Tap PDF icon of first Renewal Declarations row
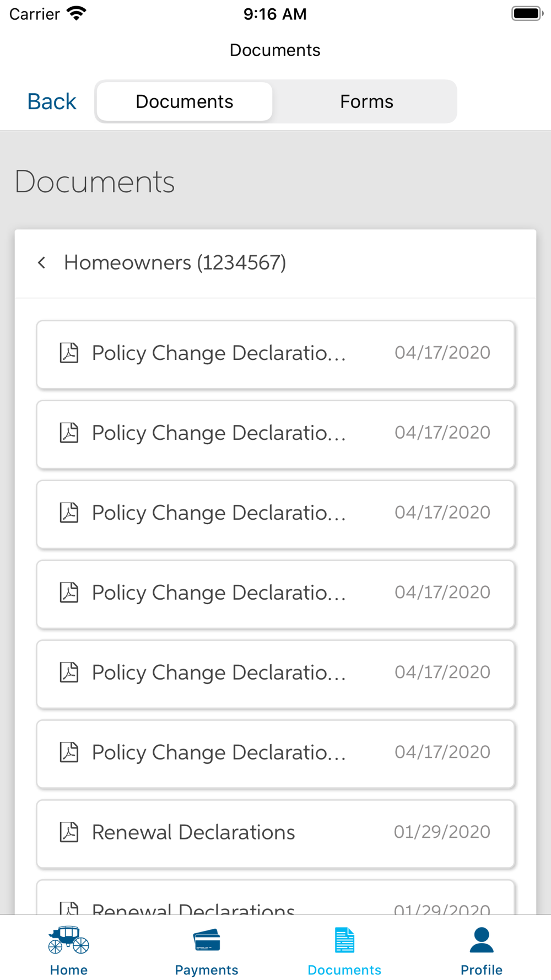Viewport: 551px width, 980px height. [69, 832]
